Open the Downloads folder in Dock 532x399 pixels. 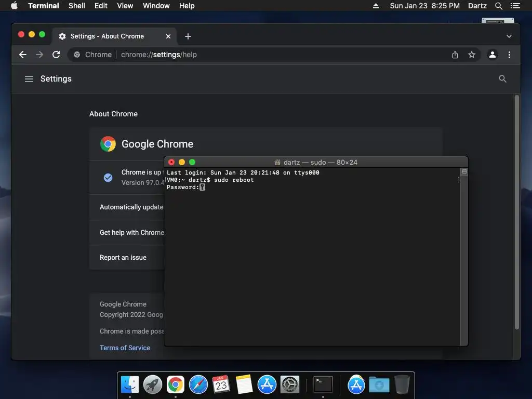379,384
